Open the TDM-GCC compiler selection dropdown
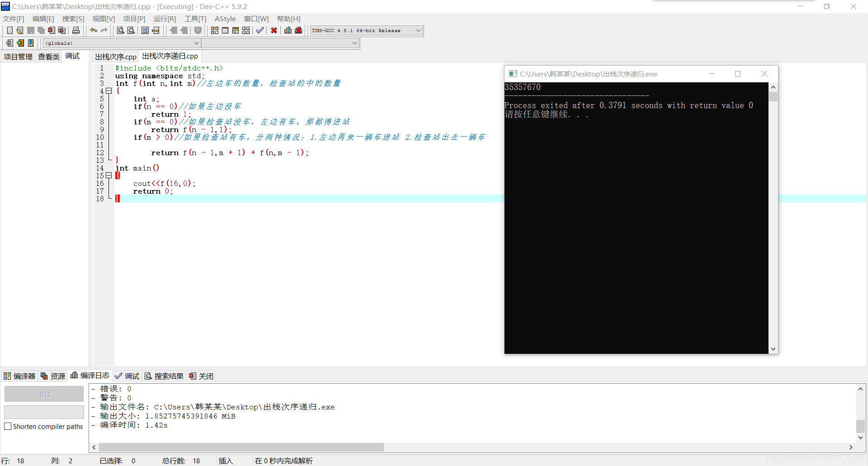The image size is (868, 466). click(x=366, y=30)
